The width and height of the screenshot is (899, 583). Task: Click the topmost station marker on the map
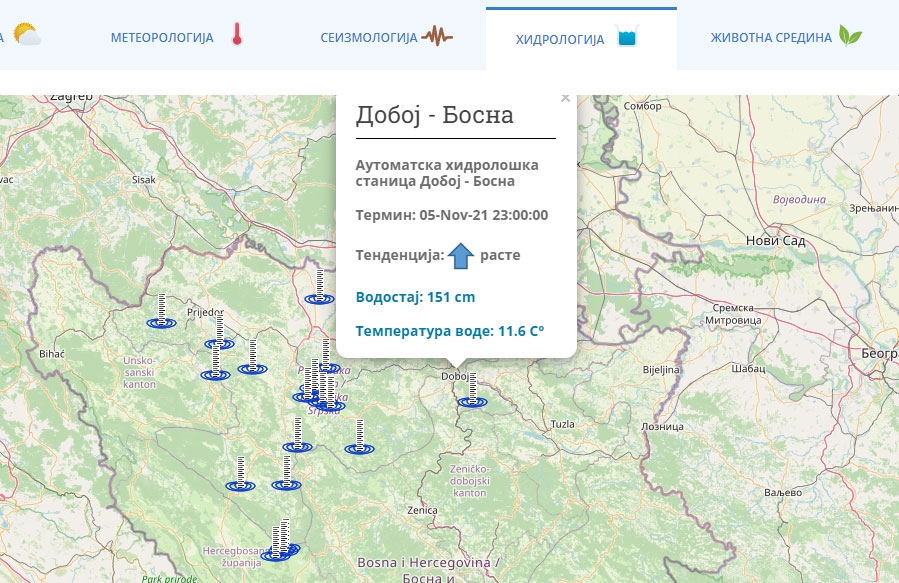pyautogui.click(x=319, y=299)
